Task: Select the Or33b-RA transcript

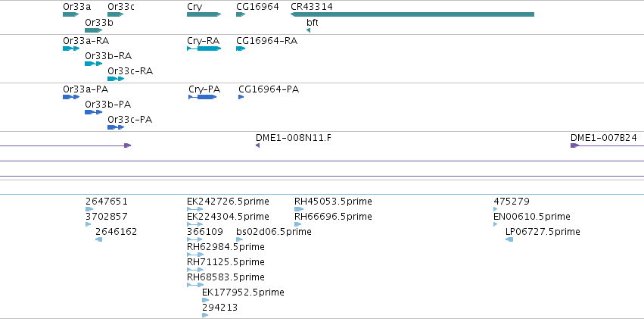Action: point(94,64)
